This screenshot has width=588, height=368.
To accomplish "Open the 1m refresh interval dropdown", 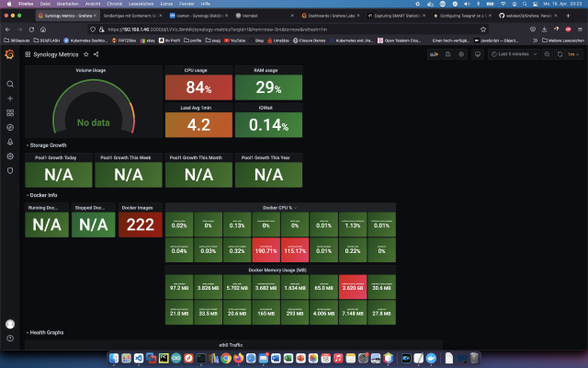I will click(x=573, y=54).
